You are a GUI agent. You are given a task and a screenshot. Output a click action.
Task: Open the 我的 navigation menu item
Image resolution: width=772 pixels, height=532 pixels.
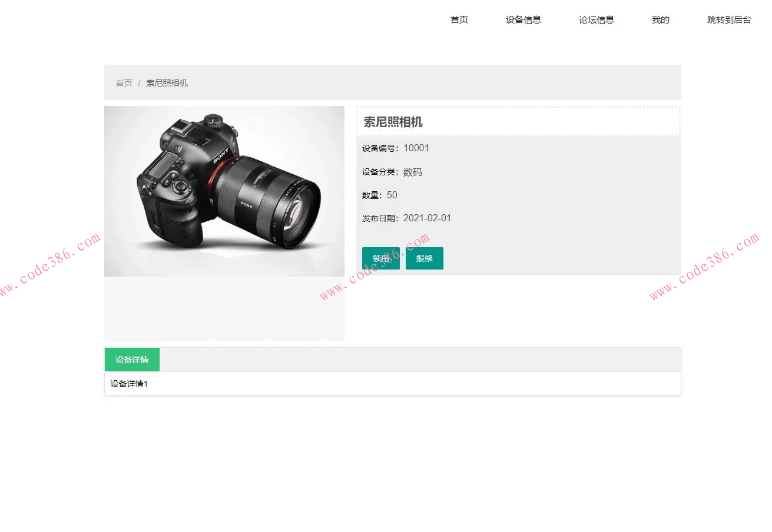coord(660,19)
